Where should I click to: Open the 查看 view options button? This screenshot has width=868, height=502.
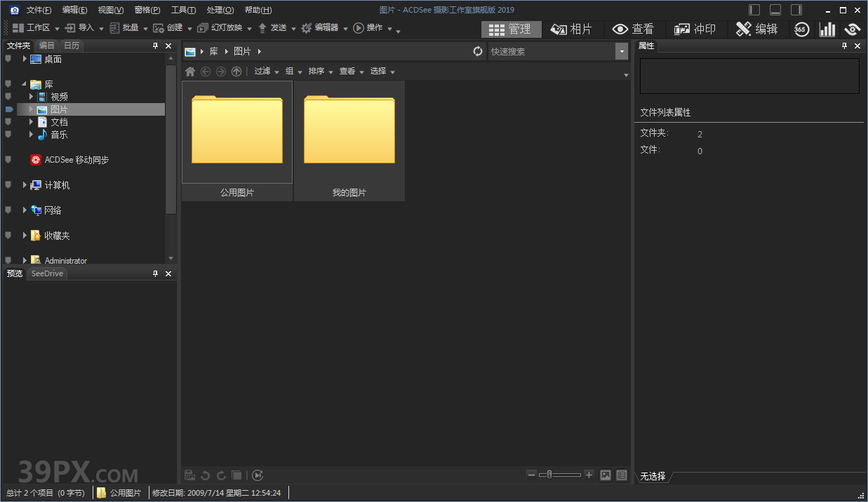[x=352, y=72]
